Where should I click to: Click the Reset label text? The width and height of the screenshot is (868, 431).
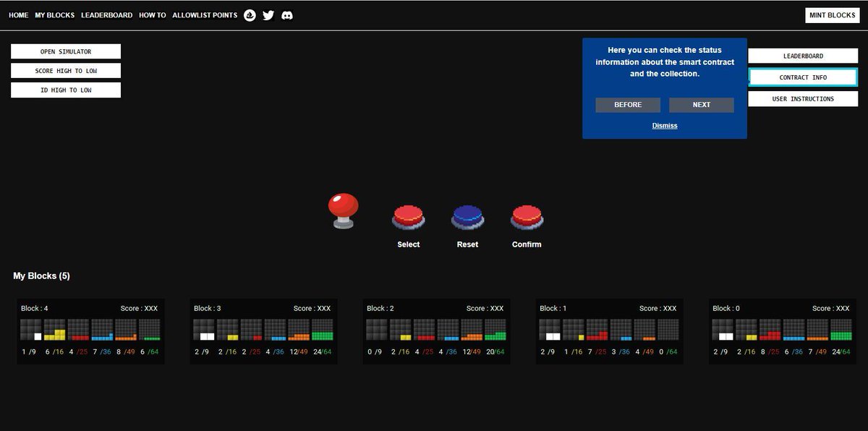tap(468, 244)
